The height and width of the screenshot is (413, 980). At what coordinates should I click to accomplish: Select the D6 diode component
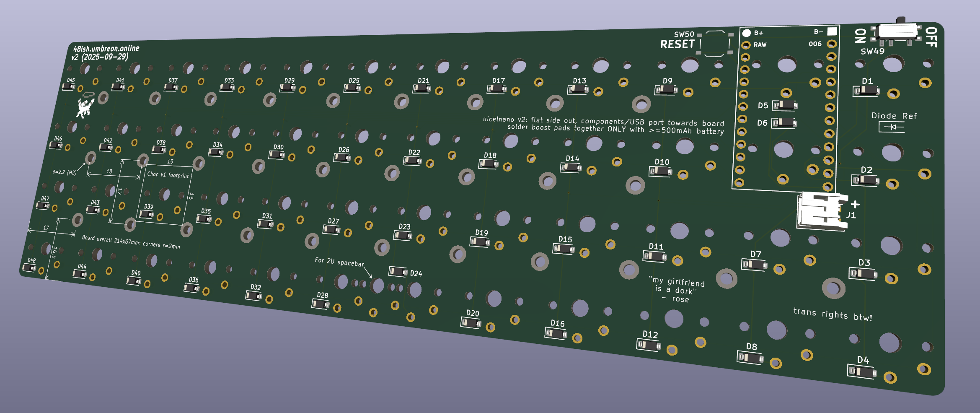click(x=784, y=123)
